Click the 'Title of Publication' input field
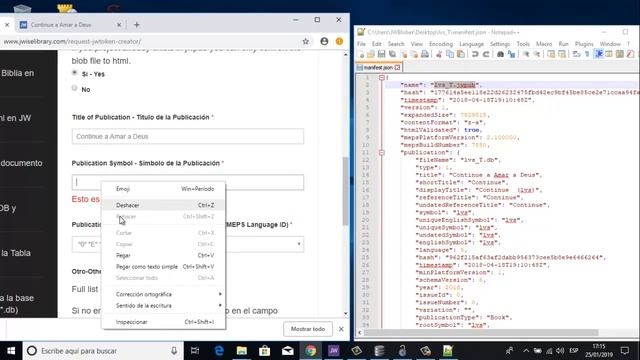The width and height of the screenshot is (640, 360). click(188, 136)
